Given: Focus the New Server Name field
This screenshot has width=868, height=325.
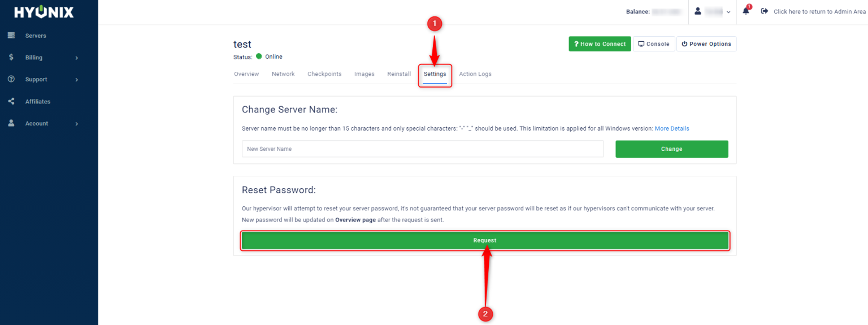Looking at the screenshot, I should tap(423, 149).
